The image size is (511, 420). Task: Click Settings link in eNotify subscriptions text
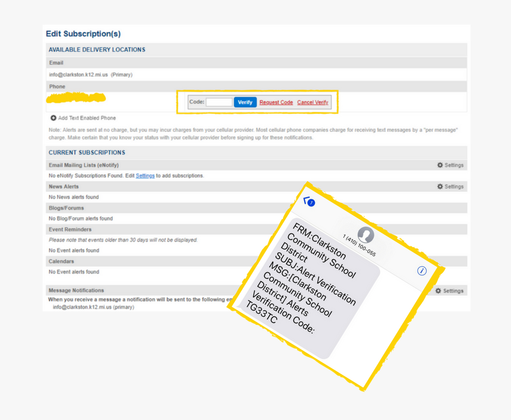[x=145, y=176]
